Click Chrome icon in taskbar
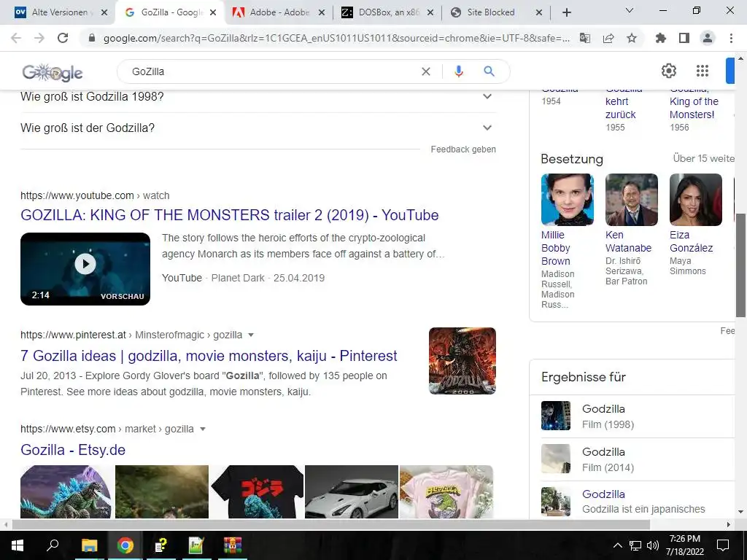This screenshot has height=560, width=747. (125, 545)
